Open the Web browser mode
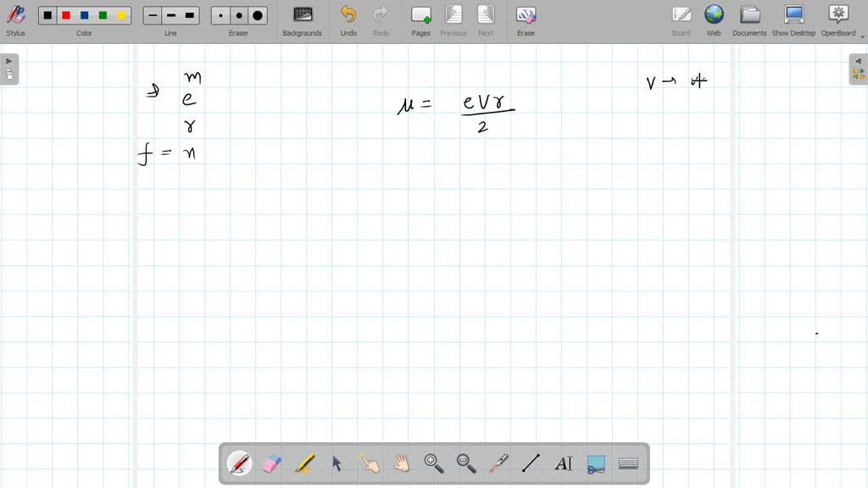This screenshot has height=488, width=868. pyautogui.click(x=714, y=21)
